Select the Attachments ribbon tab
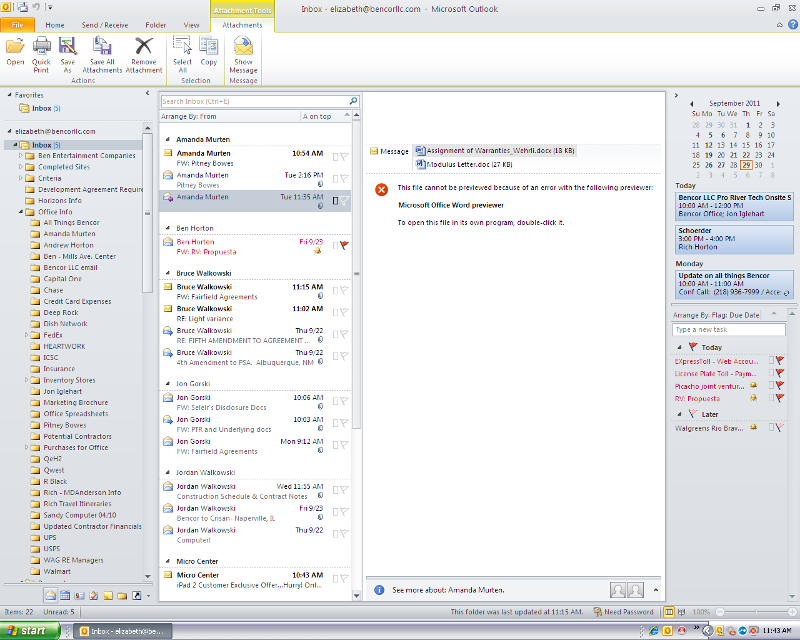This screenshot has height=640, width=800. point(242,25)
